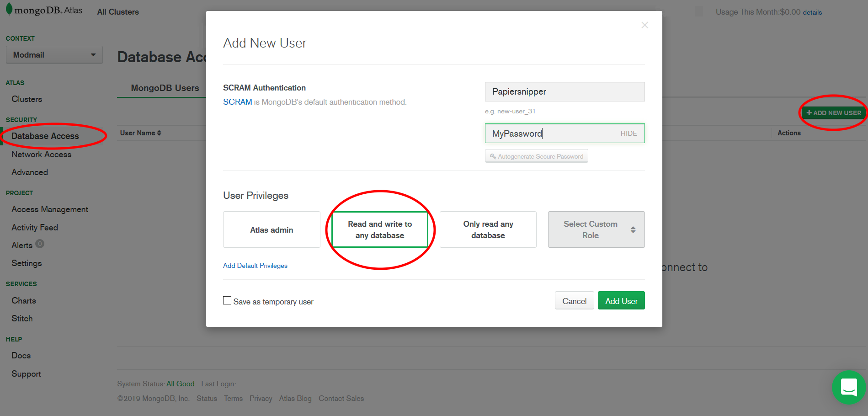Switch to the MongoDB Users tab
Image resolution: width=868 pixels, height=416 pixels.
tap(165, 88)
